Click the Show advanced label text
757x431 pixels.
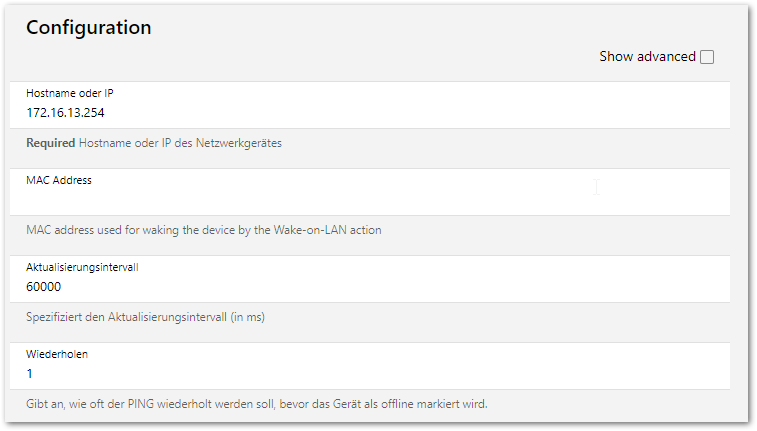point(646,57)
